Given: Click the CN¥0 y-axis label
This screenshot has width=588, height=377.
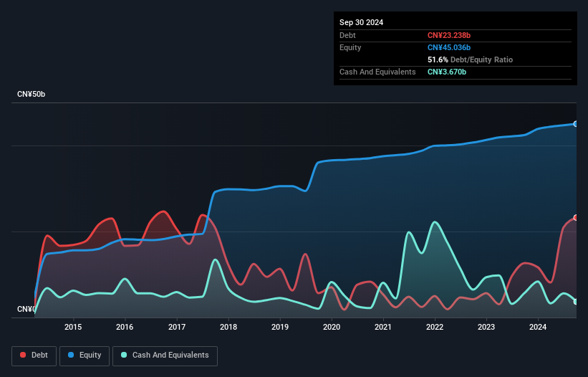Looking at the screenshot, I should pos(26,309).
